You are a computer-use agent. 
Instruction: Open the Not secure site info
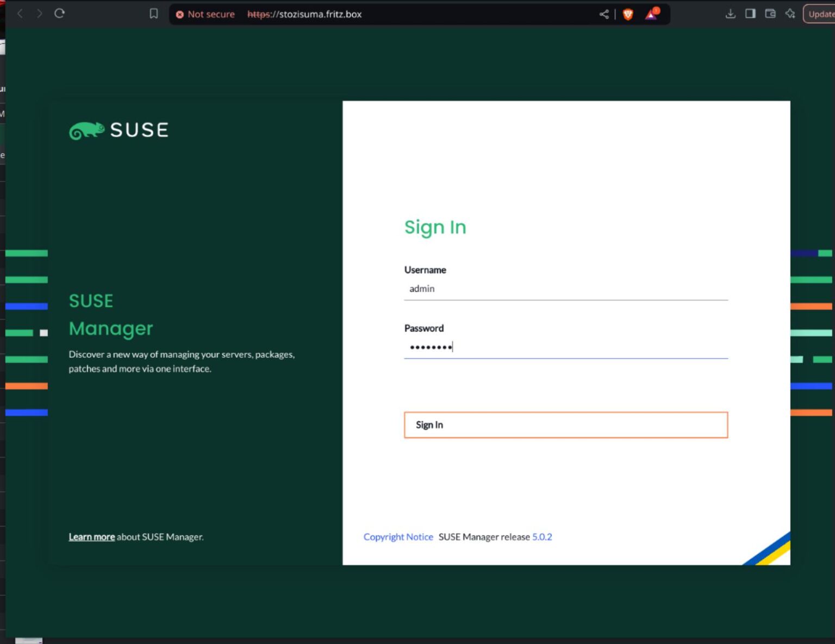pyautogui.click(x=205, y=14)
